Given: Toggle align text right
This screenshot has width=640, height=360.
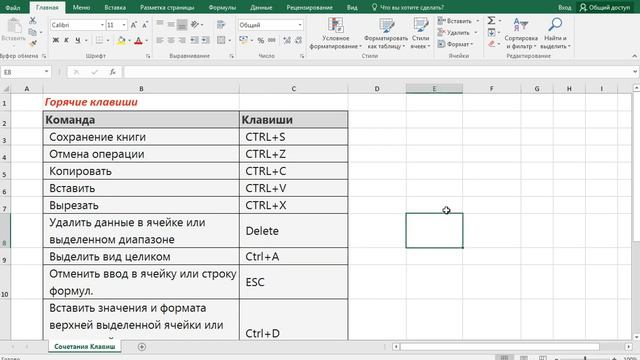Looking at the screenshot, I should point(182,40).
